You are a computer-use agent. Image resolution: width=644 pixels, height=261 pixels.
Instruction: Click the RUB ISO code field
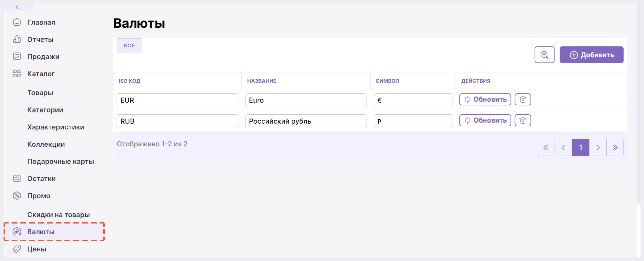tap(177, 121)
